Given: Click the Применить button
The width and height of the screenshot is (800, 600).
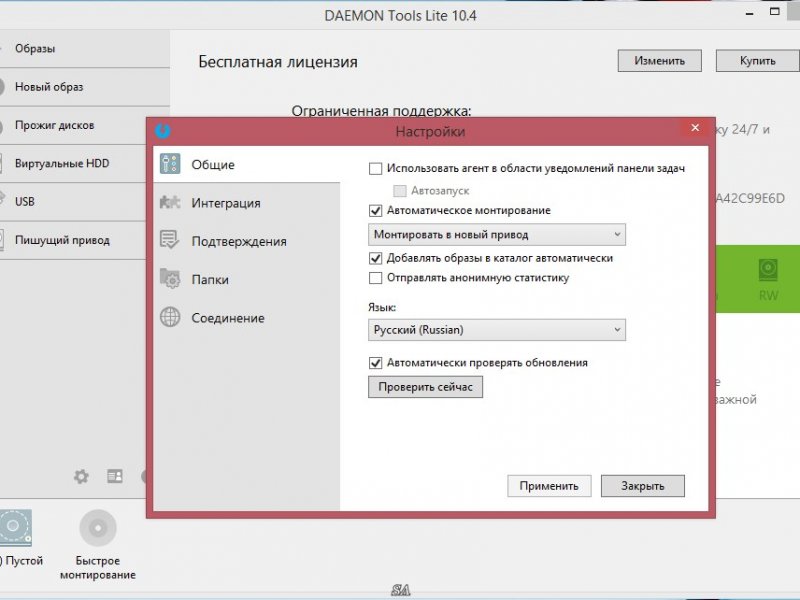Looking at the screenshot, I should [x=549, y=486].
